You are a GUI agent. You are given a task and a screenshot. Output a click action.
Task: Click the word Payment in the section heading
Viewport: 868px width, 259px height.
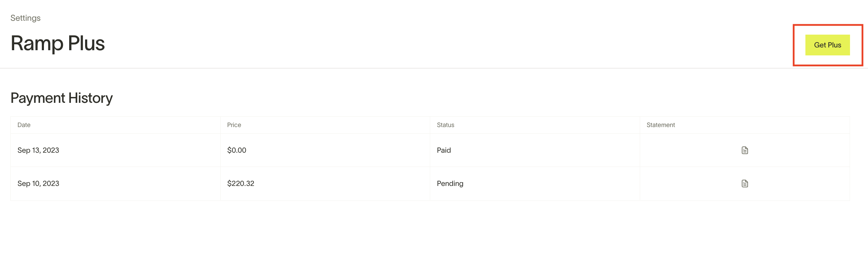coord(38,98)
